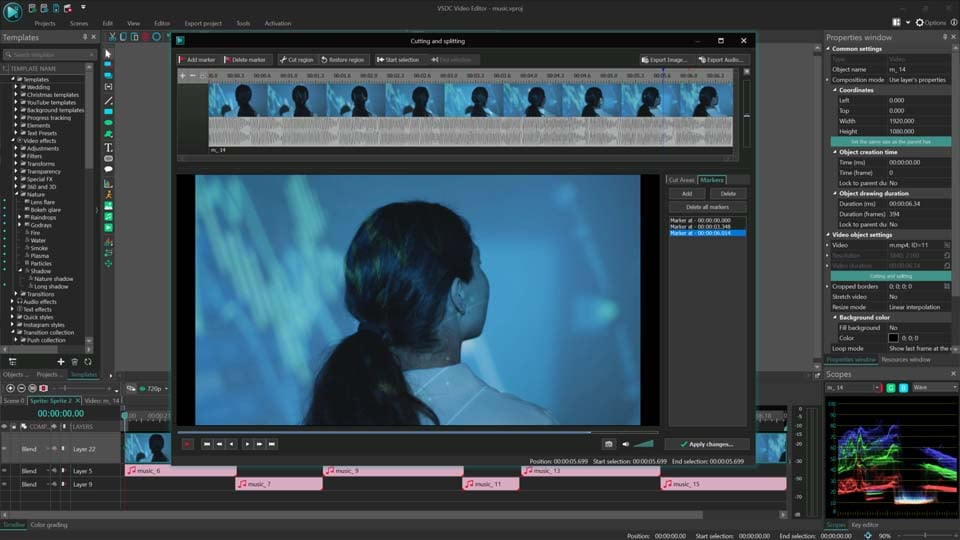Jump to the end of the clip
Image resolution: width=960 pixels, height=540 pixels.
(272, 444)
